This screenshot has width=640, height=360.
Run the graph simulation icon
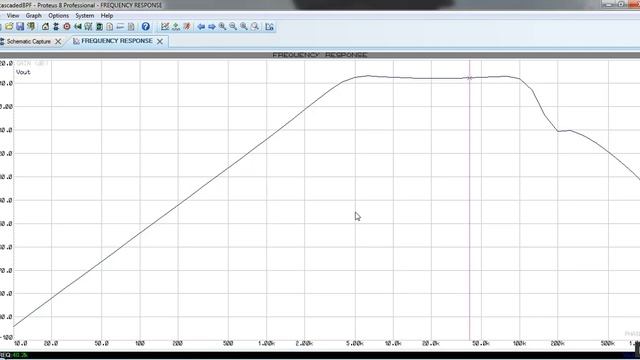187,27
